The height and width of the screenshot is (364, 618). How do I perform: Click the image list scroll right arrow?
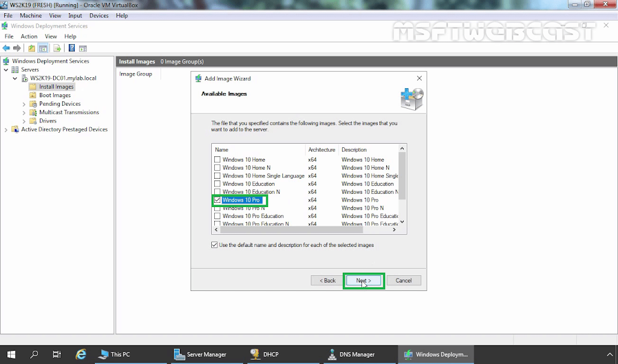pyautogui.click(x=394, y=229)
